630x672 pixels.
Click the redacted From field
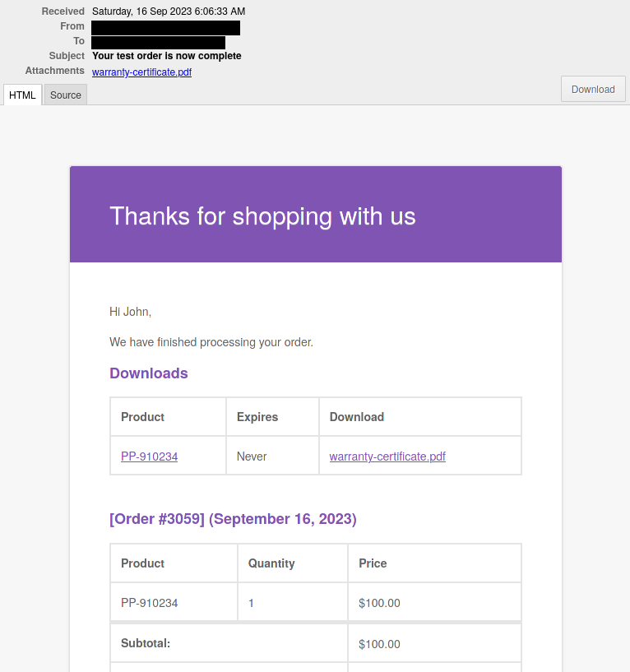coord(164,26)
